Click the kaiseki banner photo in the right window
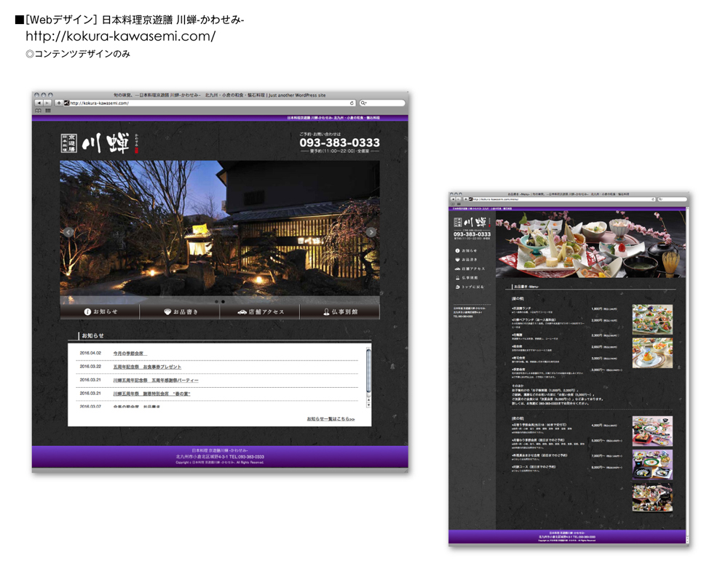The image size is (728, 582). coord(590,244)
